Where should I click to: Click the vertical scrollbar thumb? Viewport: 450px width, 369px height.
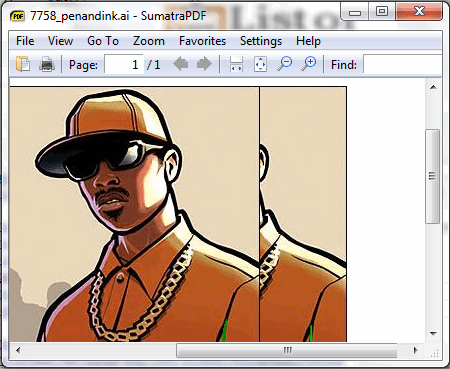(x=432, y=176)
